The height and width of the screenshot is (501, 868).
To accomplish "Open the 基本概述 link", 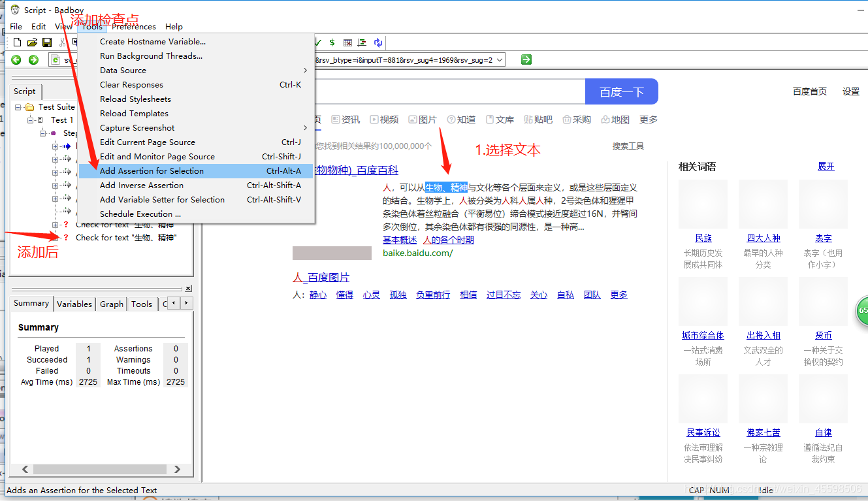I will (400, 240).
